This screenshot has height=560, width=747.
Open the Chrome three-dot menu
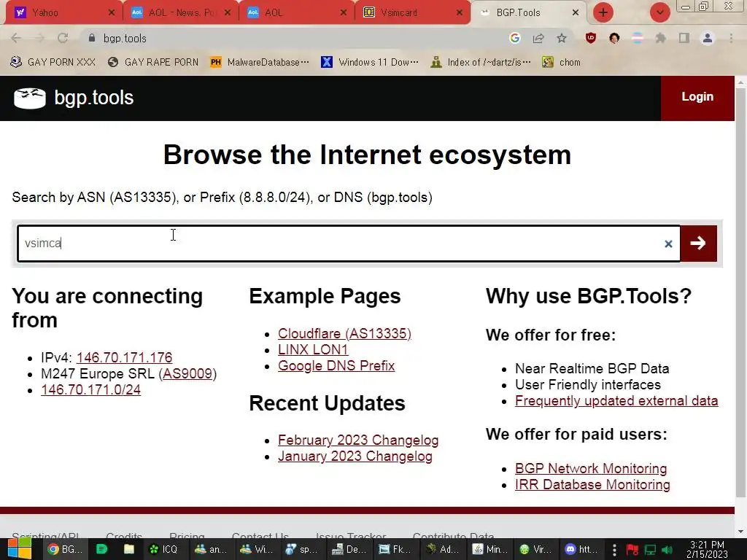pyautogui.click(x=731, y=38)
